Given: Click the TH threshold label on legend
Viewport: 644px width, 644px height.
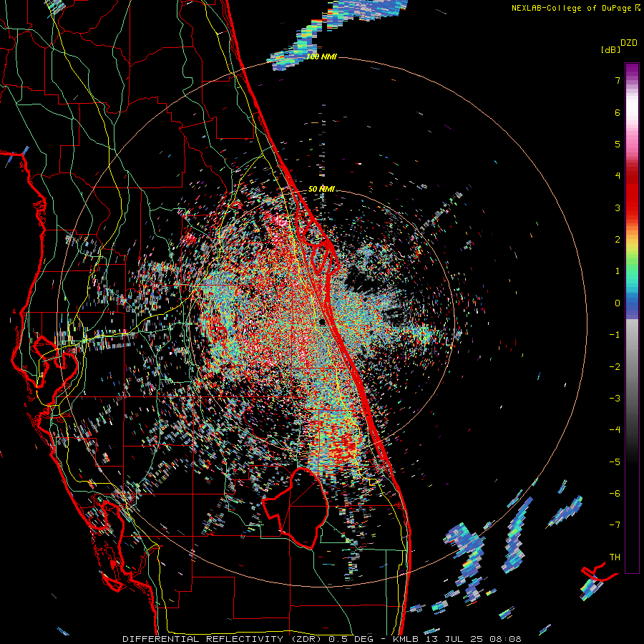Looking at the screenshot, I should click(615, 557).
